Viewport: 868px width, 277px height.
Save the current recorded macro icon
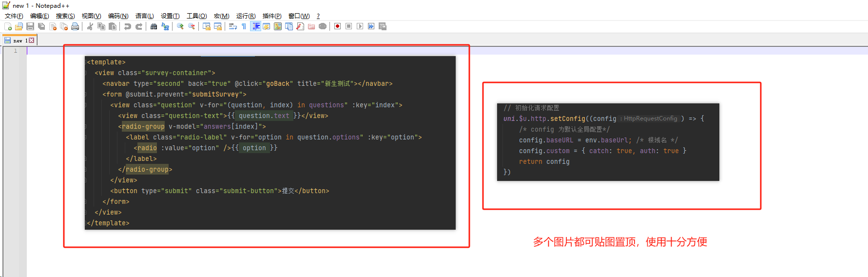tap(383, 26)
